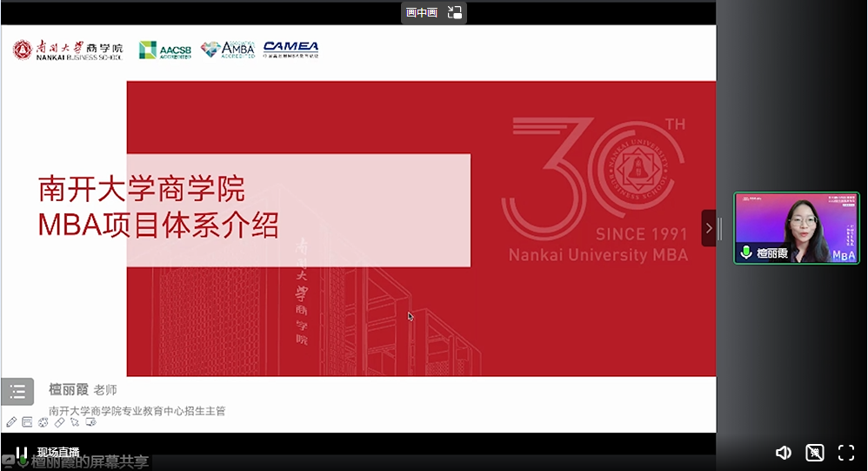
Task: Click the Nankai University MBA text
Action: click(x=598, y=255)
